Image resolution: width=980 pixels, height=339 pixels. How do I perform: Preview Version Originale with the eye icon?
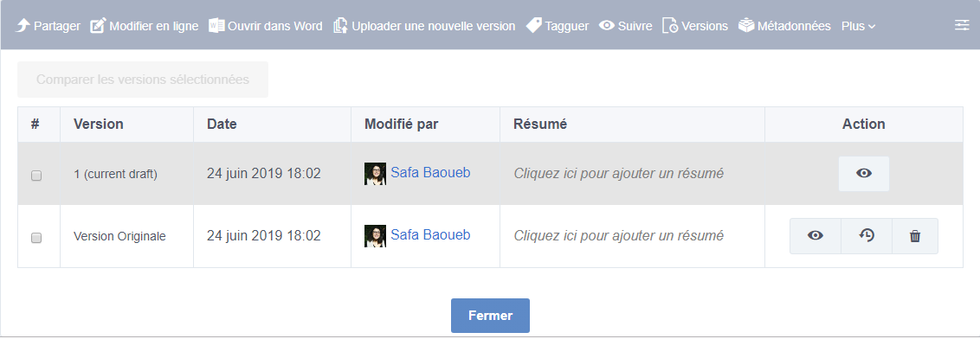click(x=815, y=235)
